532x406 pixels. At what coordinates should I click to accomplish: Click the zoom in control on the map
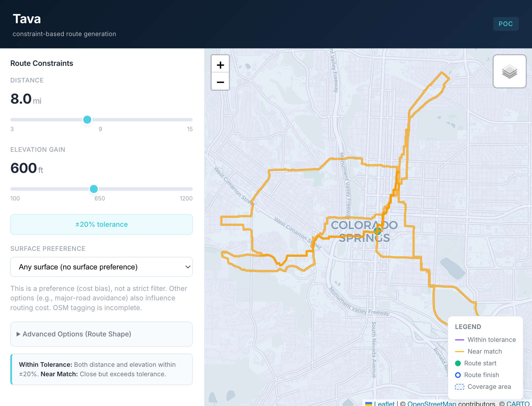[x=220, y=65]
